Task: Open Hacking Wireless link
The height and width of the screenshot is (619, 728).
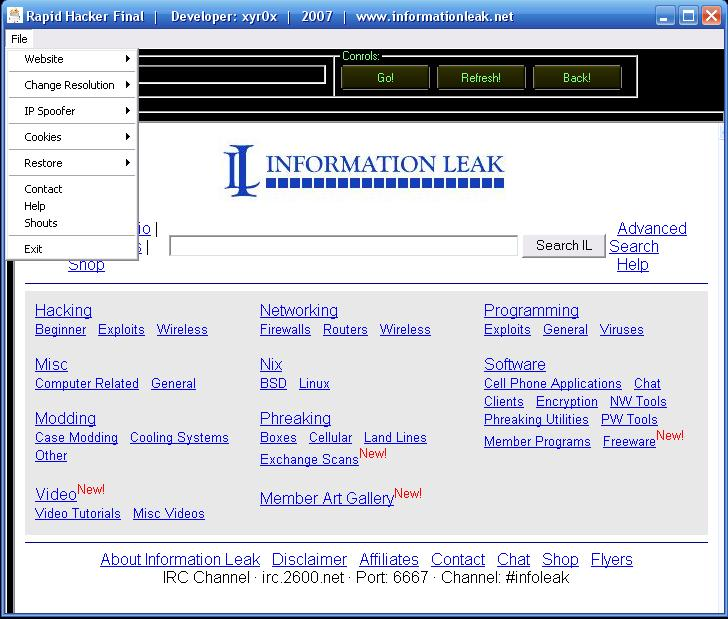Action: point(182,330)
